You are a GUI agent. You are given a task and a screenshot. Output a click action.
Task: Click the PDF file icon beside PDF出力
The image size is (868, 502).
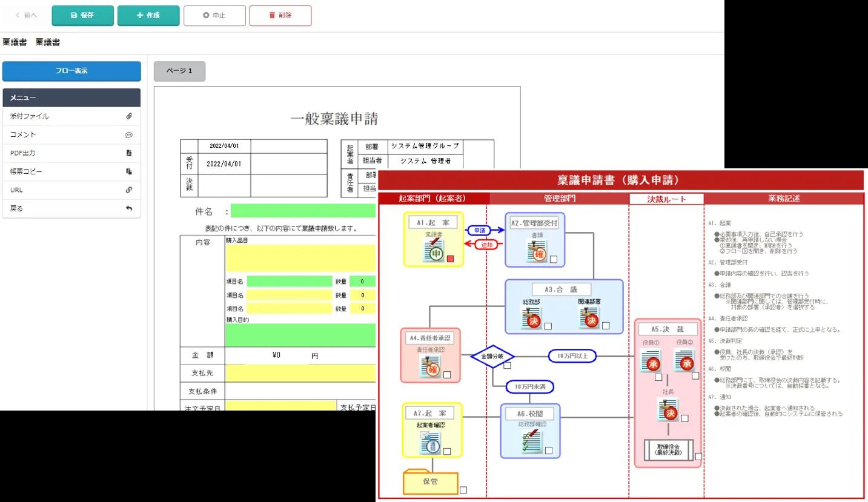click(x=128, y=153)
